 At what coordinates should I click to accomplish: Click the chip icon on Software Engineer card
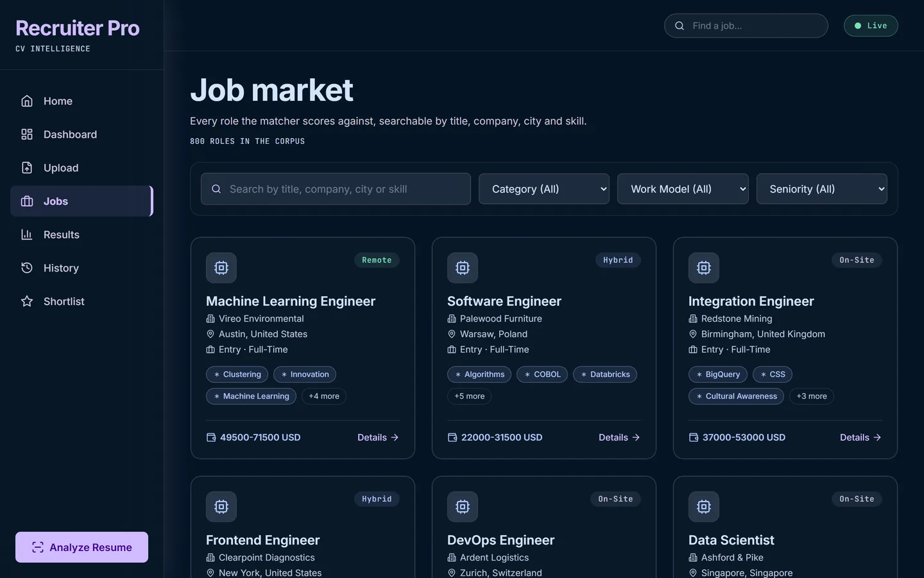point(463,268)
